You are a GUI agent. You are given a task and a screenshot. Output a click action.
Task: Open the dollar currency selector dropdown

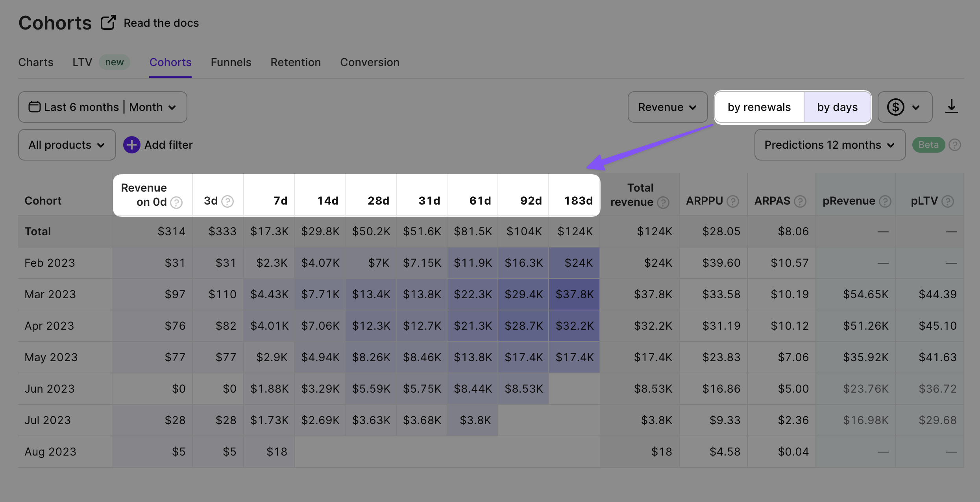pyautogui.click(x=904, y=107)
